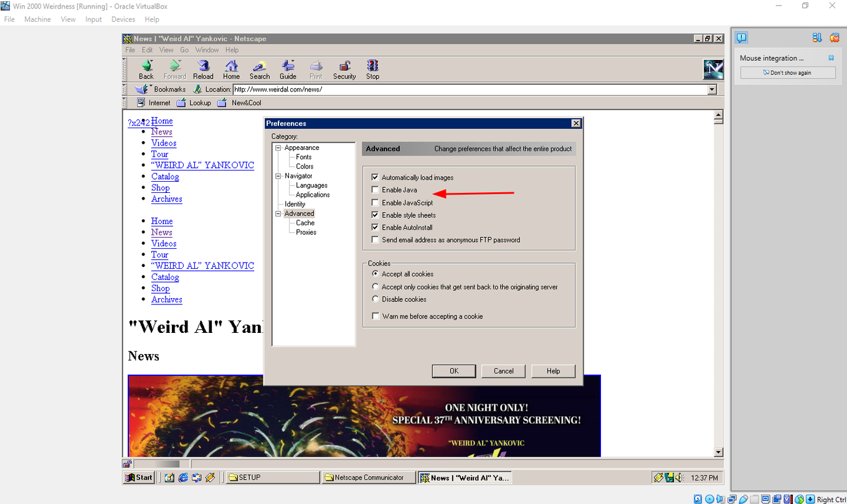Click the security lock icon in status bar

[x=127, y=464]
